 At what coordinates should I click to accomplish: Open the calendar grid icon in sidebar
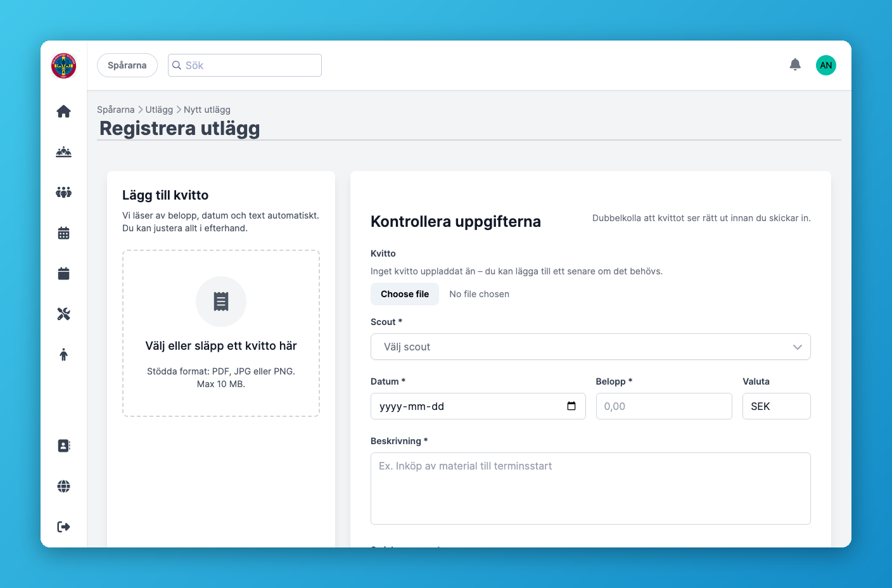click(x=64, y=233)
